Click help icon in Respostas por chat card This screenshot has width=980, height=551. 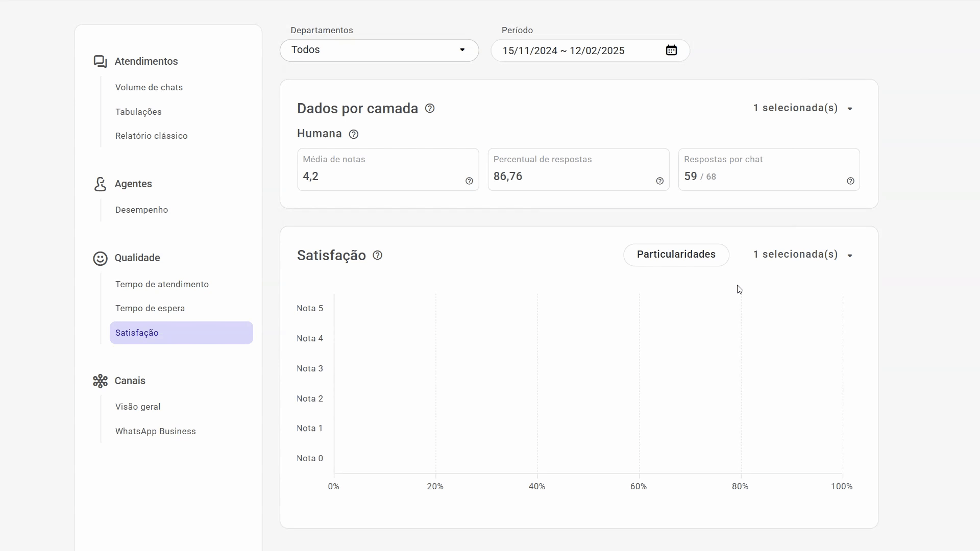click(x=850, y=181)
